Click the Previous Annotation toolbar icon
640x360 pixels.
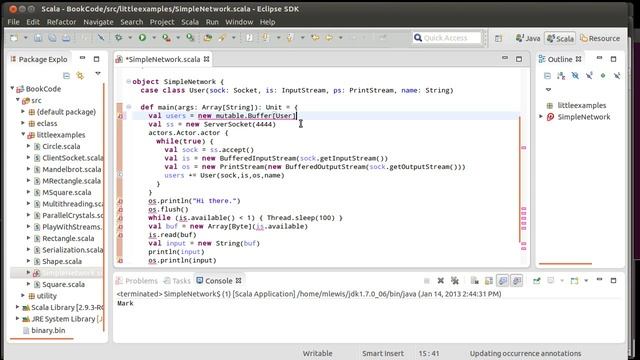tap(290, 38)
